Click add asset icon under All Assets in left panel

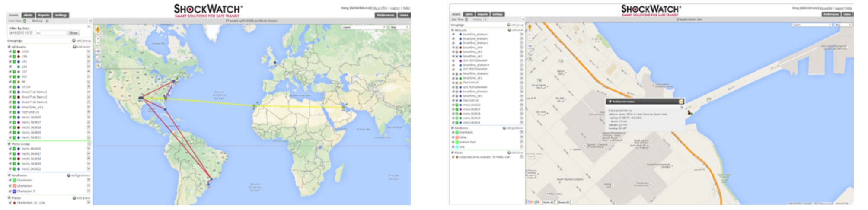[74, 47]
